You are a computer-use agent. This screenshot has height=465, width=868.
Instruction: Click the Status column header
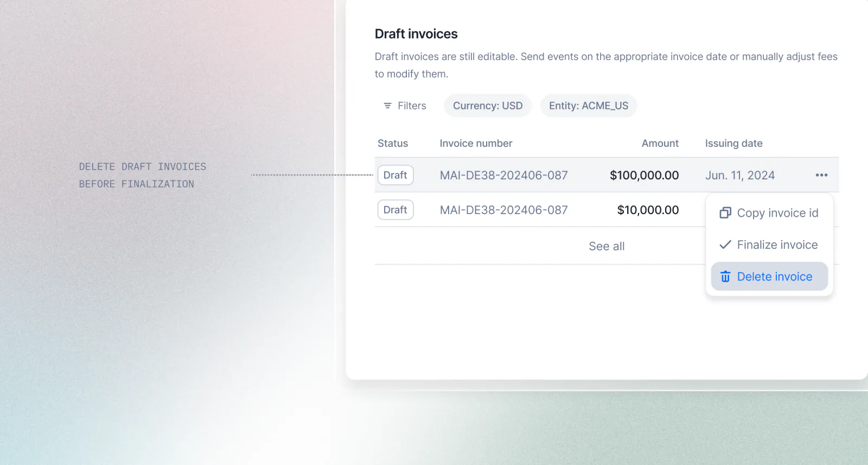pos(393,143)
